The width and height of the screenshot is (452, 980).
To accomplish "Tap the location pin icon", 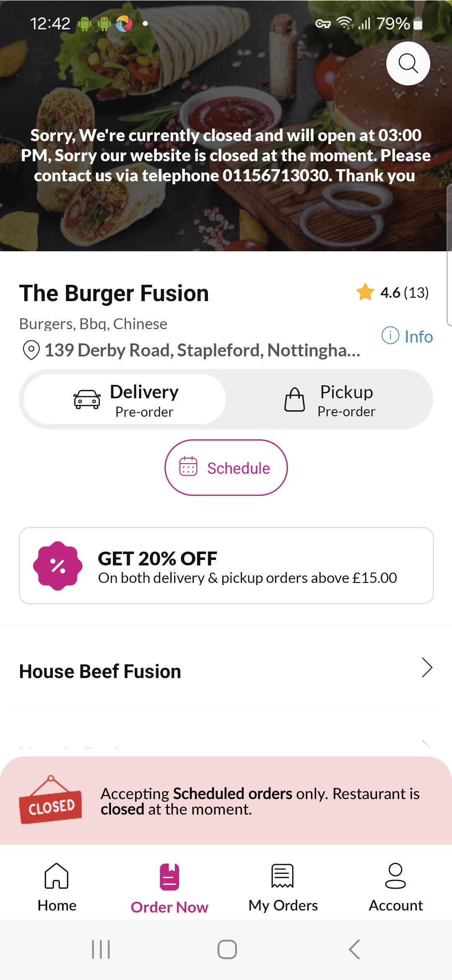I will point(31,350).
